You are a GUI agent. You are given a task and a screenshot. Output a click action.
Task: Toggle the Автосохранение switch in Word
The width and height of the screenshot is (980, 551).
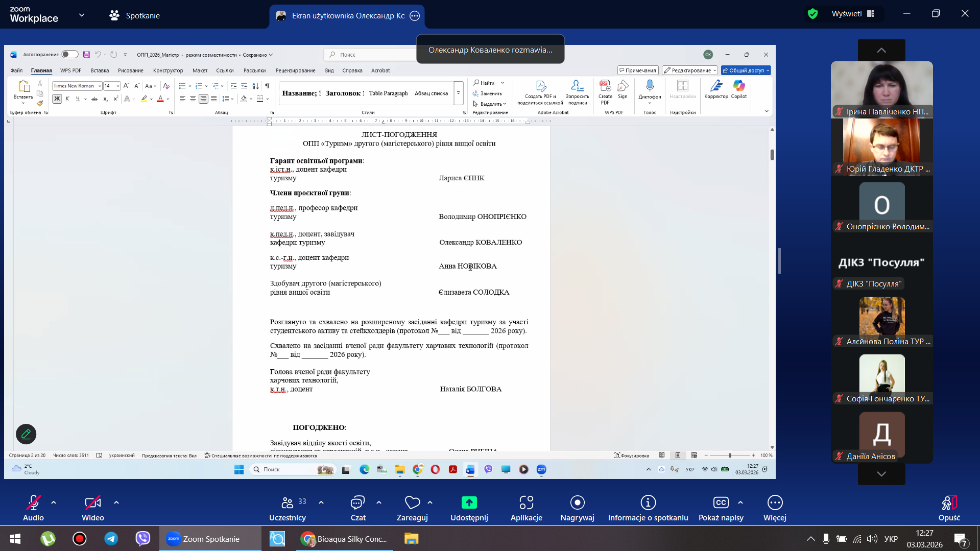pyautogui.click(x=70, y=55)
